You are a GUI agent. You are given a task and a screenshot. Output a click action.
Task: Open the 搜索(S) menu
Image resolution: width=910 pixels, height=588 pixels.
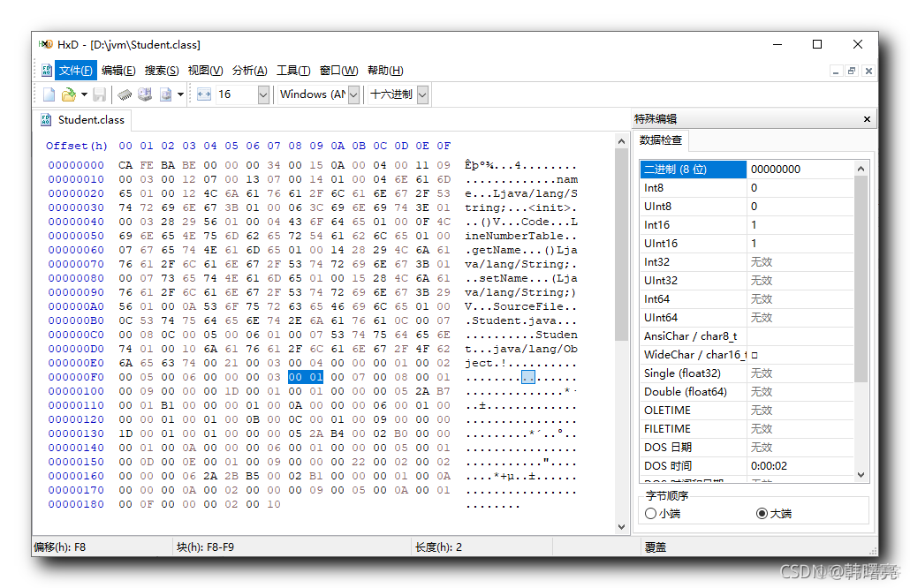pyautogui.click(x=162, y=71)
